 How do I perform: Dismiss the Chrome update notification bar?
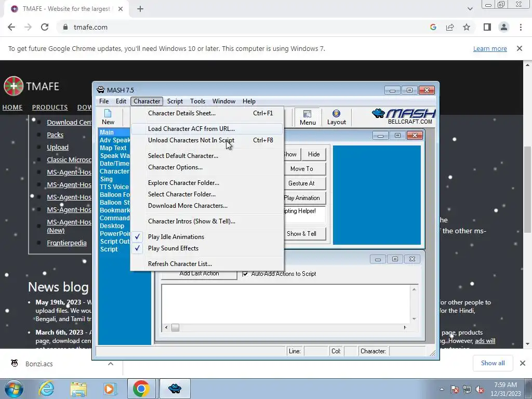tap(519, 48)
